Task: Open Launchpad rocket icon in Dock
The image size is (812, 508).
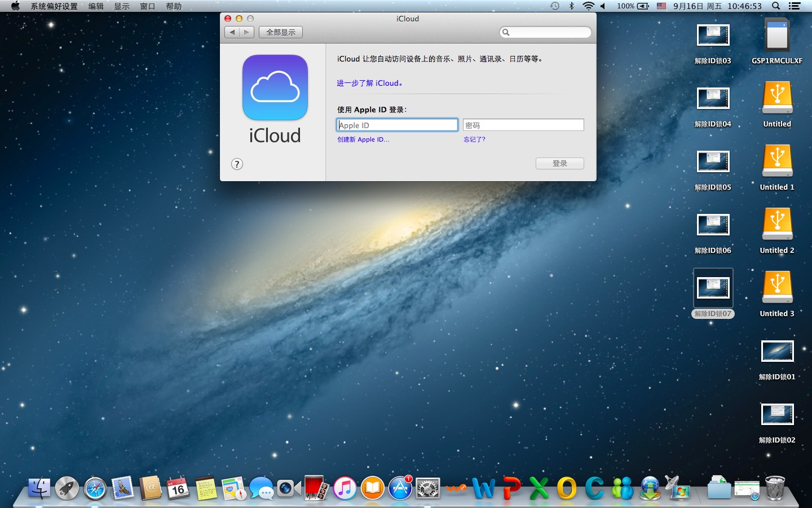Action: click(67, 488)
